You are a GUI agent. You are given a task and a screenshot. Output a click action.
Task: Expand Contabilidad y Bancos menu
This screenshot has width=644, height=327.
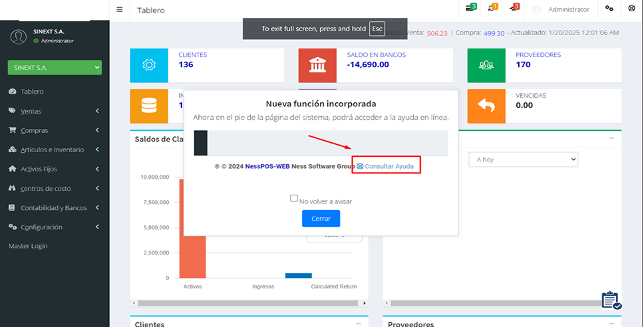click(53, 208)
